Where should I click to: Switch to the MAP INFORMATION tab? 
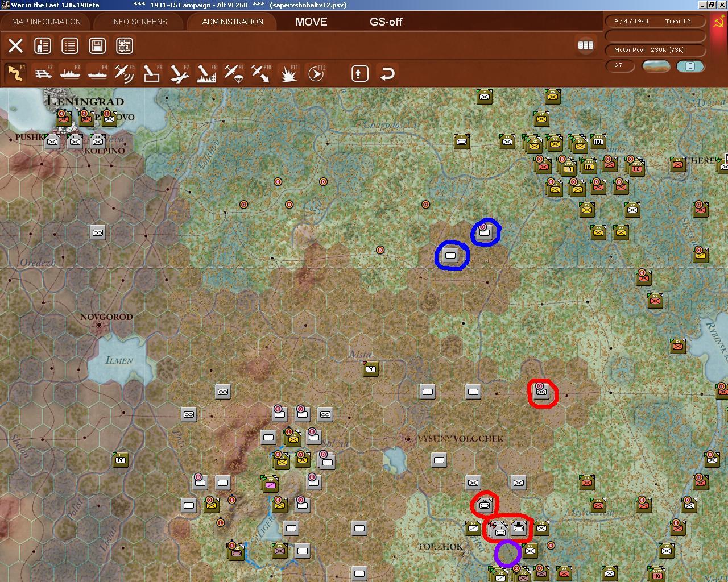click(x=47, y=22)
